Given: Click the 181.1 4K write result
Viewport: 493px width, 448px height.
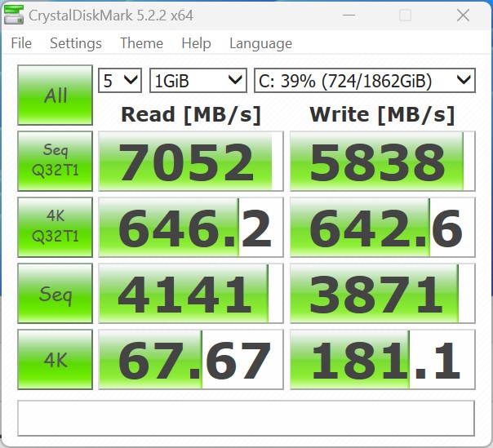Looking at the screenshot, I should pyautogui.click(x=382, y=359).
